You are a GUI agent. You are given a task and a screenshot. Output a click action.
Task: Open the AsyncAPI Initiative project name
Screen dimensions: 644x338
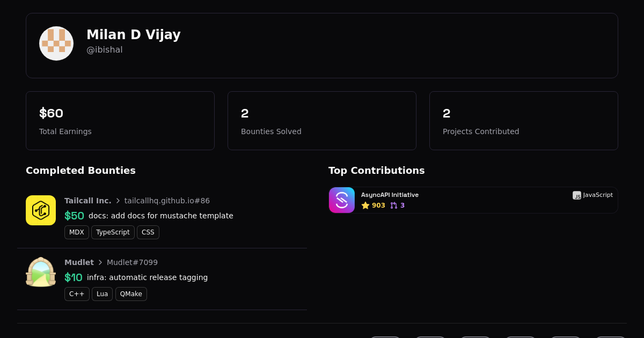click(x=390, y=195)
